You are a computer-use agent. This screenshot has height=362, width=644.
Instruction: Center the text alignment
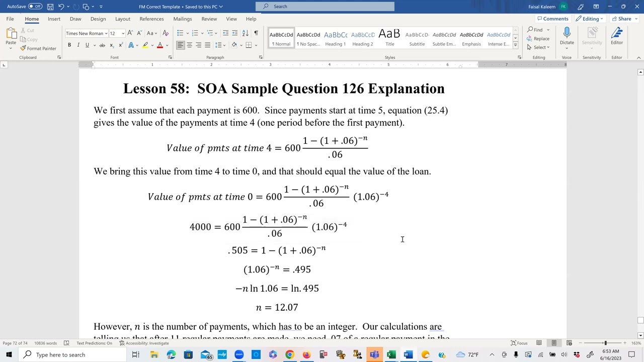[189, 45]
